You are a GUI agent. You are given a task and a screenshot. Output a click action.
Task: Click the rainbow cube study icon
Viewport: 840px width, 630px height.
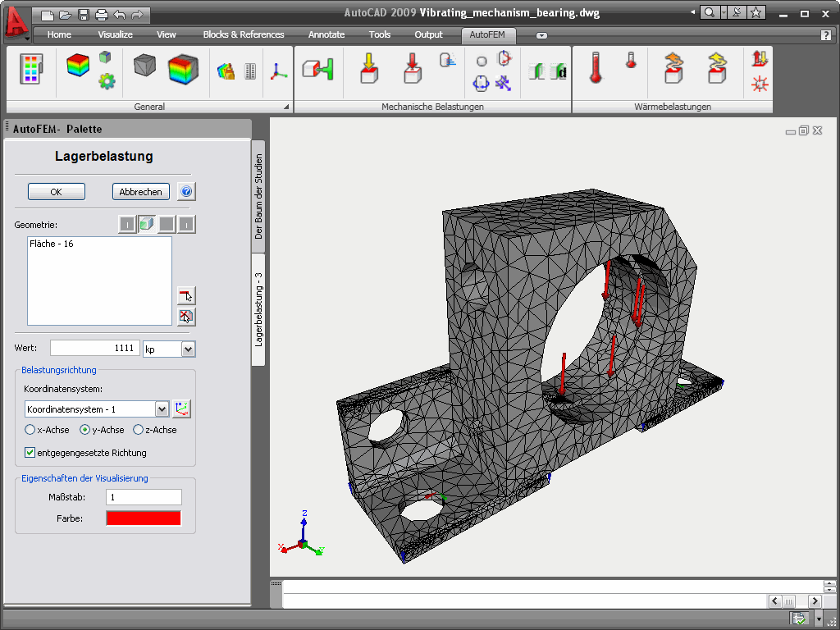(x=78, y=65)
